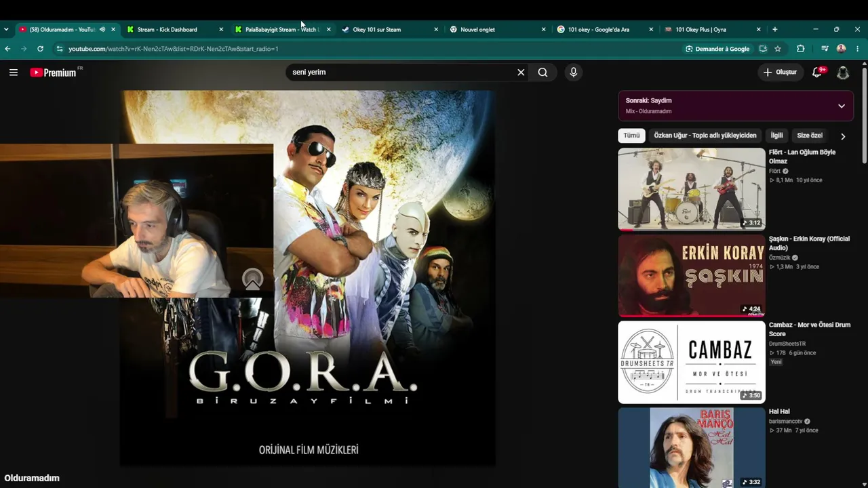This screenshot has width=868, height=488.
Task: Open the DrumSheetsTR channel name
Action: 787,344
